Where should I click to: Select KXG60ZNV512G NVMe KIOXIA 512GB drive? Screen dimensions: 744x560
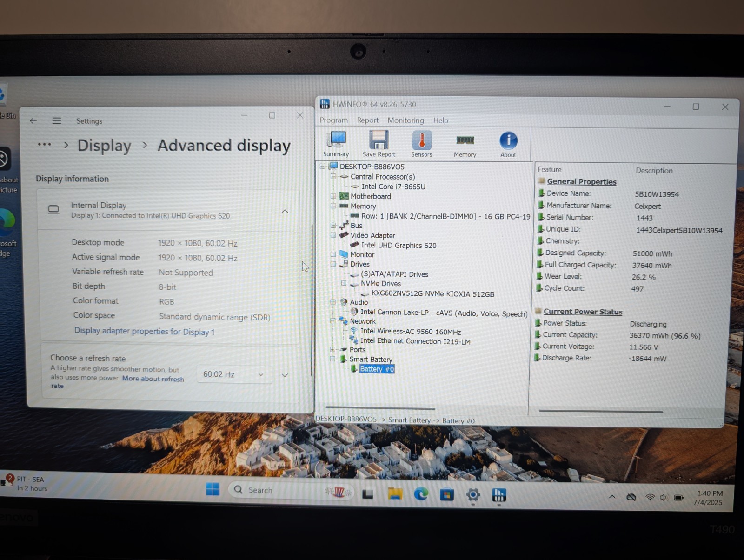432,294
